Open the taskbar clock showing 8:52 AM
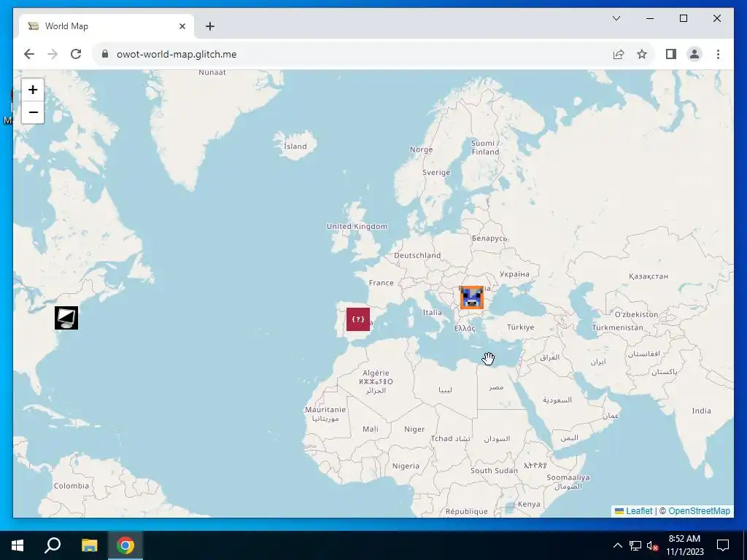 pyautogui.click(x=684, y=545)
